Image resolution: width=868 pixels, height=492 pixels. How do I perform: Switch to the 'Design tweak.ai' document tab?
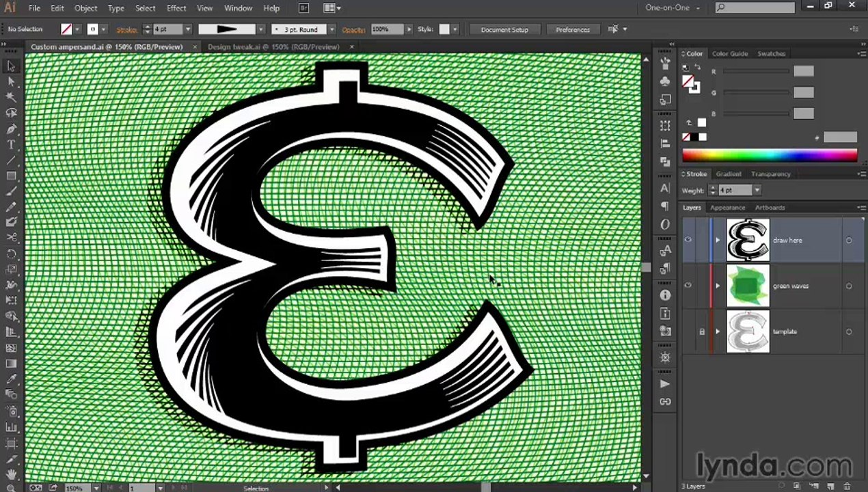[273, 47]
